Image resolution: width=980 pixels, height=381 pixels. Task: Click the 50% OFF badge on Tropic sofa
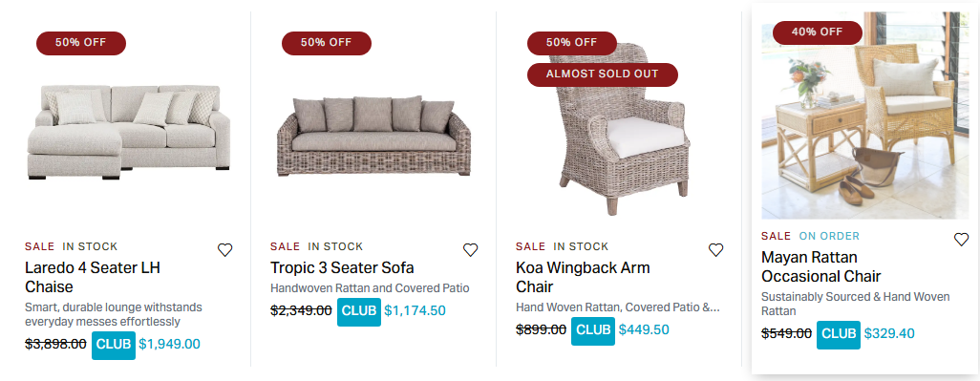point(327,43)
